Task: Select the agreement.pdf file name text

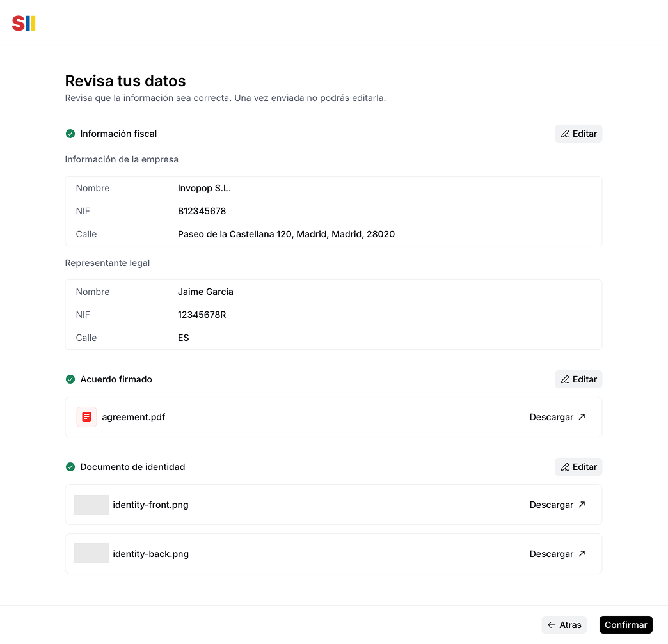Action: (x=133, y=416)
